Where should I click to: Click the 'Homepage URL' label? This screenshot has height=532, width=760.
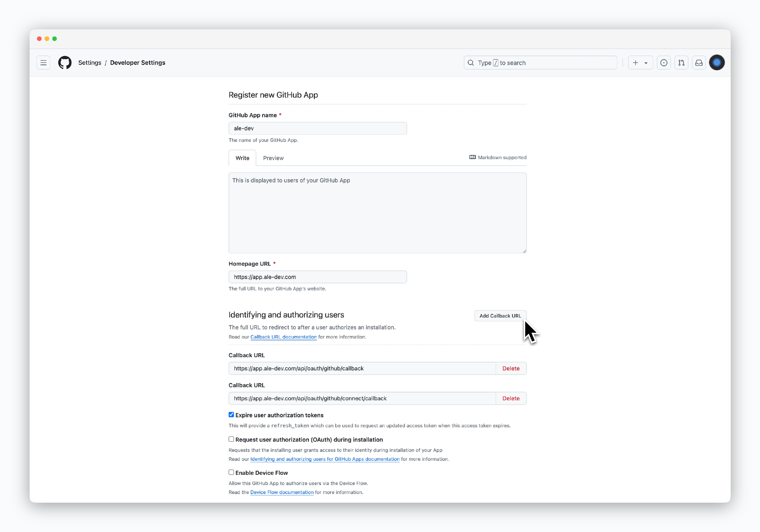tap(249, 264)
